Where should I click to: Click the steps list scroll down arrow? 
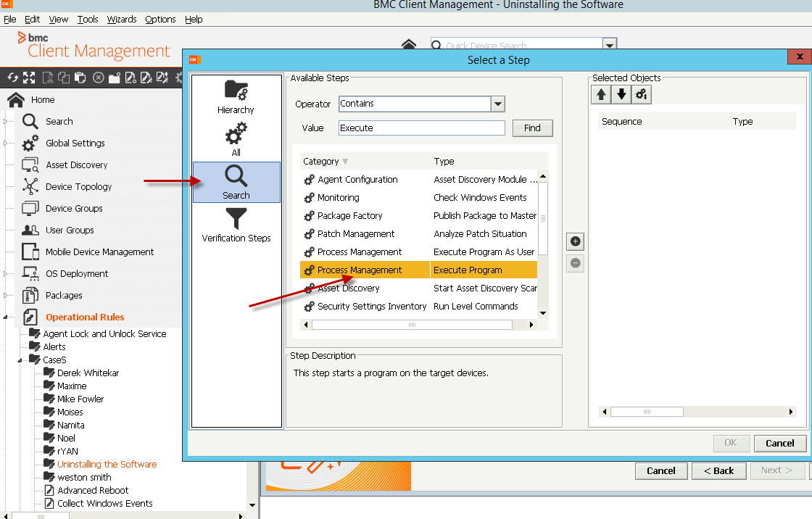click(x=543, y=313)
